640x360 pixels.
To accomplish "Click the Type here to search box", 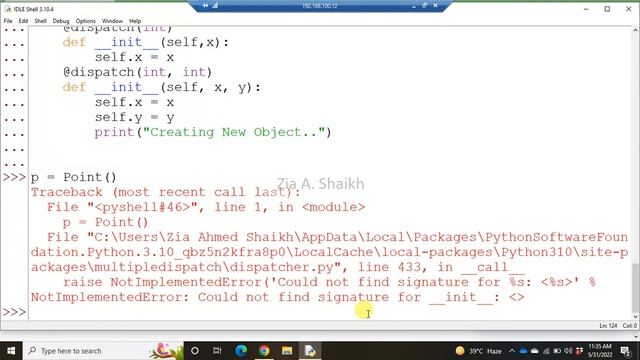I will tap(103, 351).
